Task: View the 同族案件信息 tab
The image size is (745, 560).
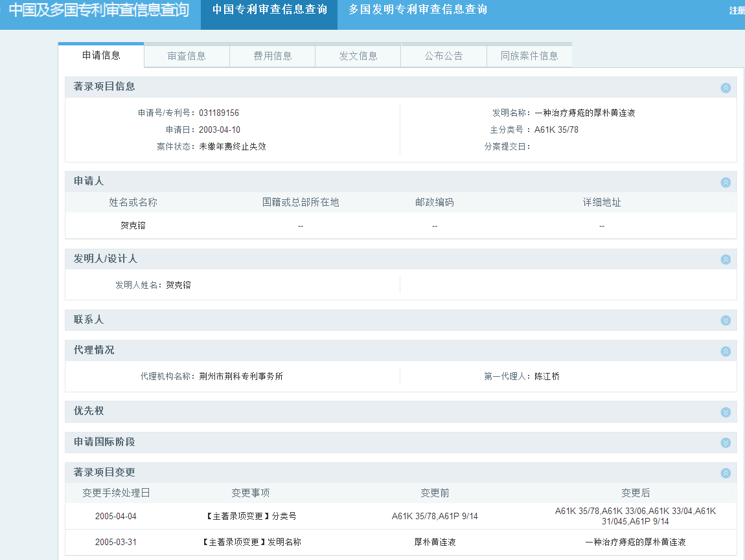Action: 529,56
